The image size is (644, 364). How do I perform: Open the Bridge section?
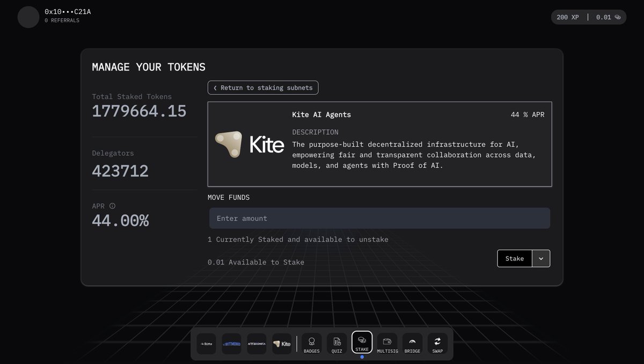point(412,344)
